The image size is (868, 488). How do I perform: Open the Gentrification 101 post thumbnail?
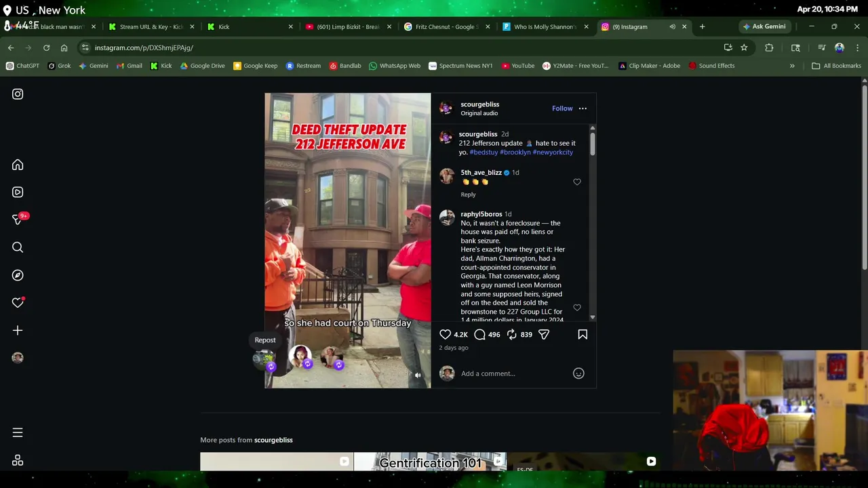tap(430, 462)
